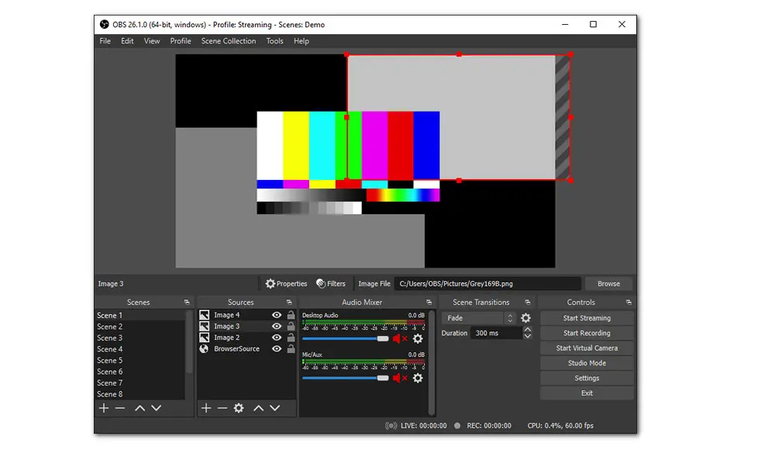Lock the Image 2 source
Image resolution: width=775 pixels, height=450 pixels.
click(291, 337)
